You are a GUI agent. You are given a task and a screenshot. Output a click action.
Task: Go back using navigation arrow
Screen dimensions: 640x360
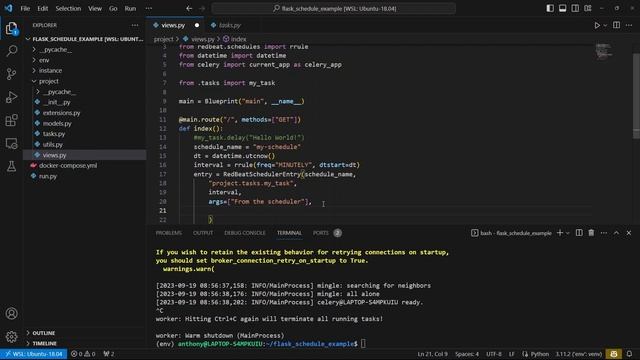click(x=189, y=8)
